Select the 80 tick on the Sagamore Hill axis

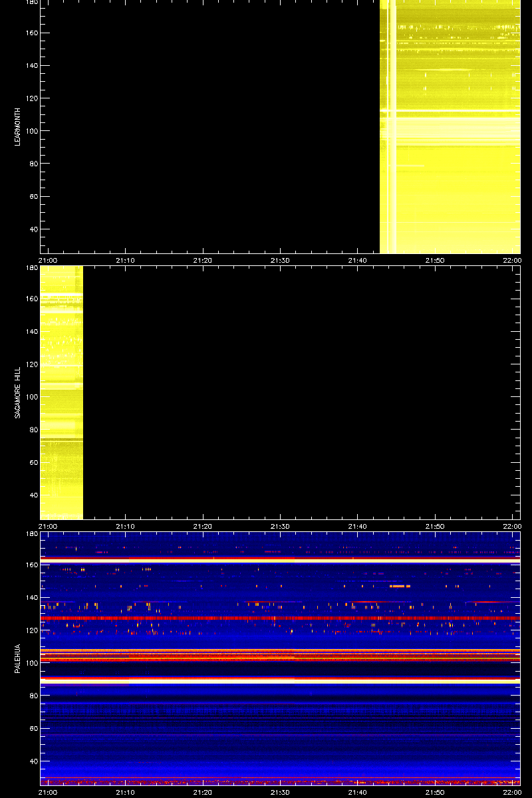[33, 430]
